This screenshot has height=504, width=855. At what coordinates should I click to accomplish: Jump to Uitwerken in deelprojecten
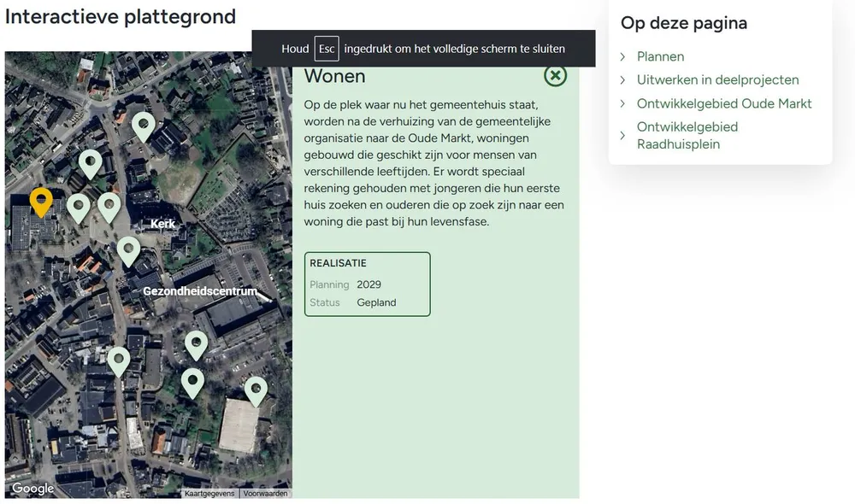coord(717,79)
